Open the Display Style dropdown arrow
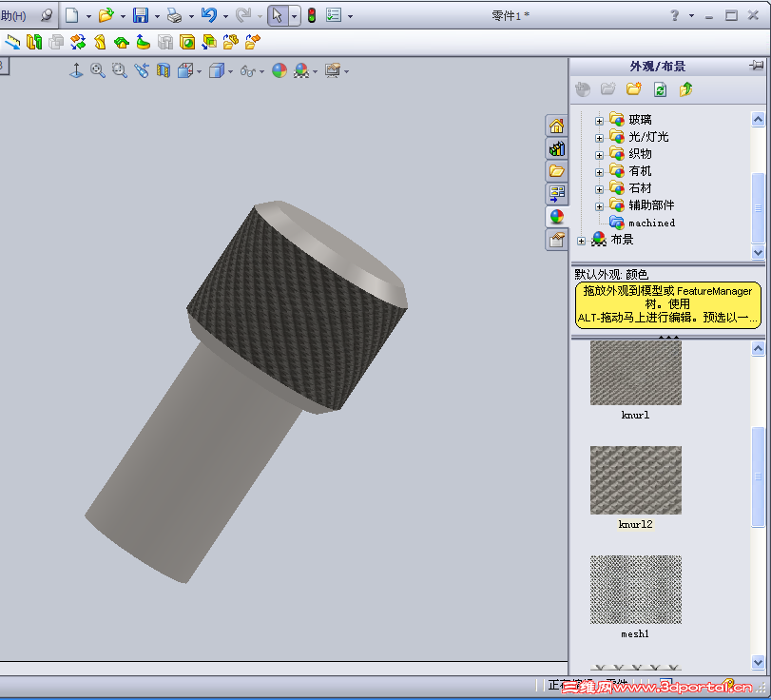Viewport: 771px width, 700px height. tap(230, 72)
